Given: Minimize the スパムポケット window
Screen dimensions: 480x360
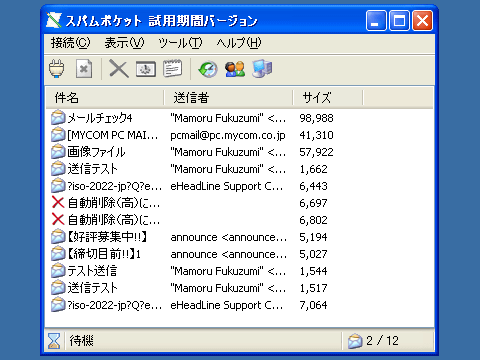Looking at the screenshot, I should [x=376, y=21].
